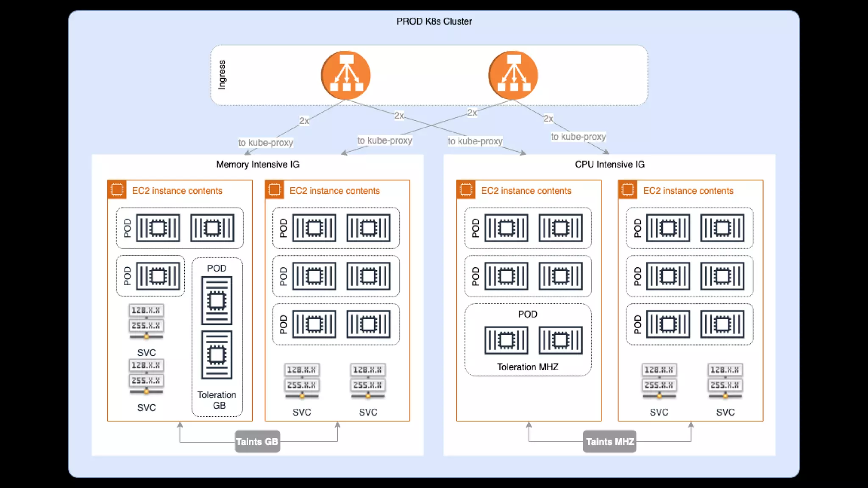Screen dimensions: 868x488
Task: Click the CPU Intensive IG title
Action: (609, 164)
